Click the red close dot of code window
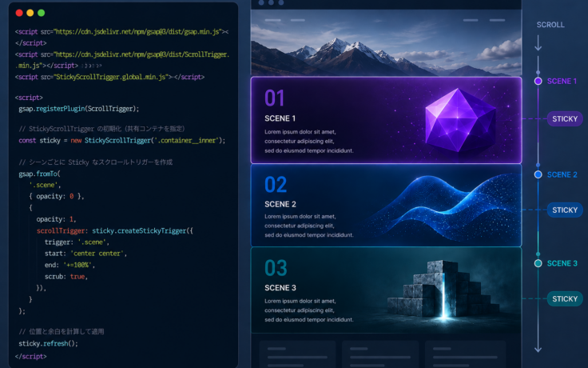Viewport: 588px width, 368px height. 19,13
